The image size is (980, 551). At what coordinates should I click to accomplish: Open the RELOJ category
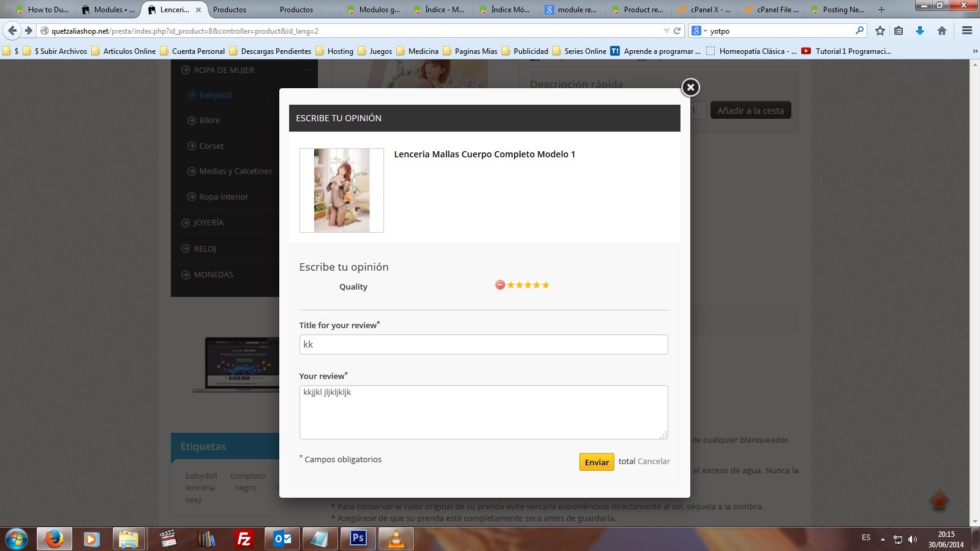[x=205, y=249]
